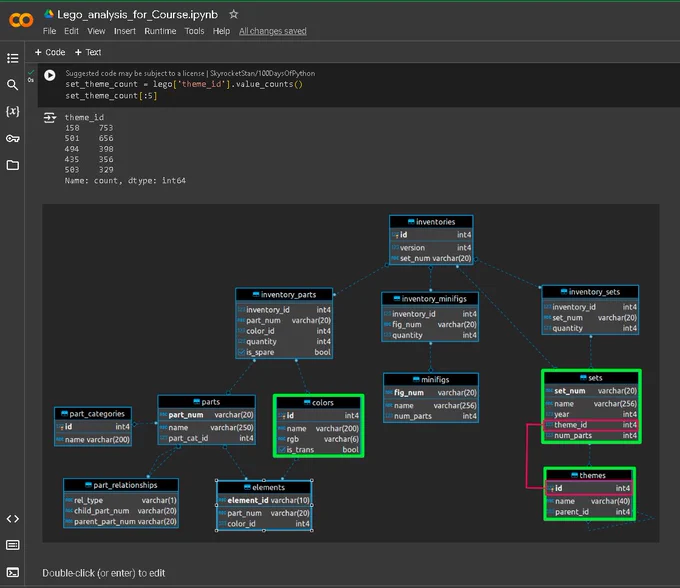This screenshot has height=588, width=680.
Task: Click the minifigs table header
Action: (x=431, y=380)
